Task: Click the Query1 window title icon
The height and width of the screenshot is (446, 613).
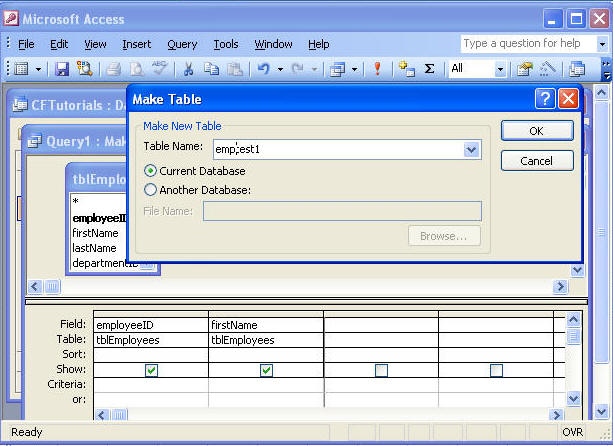Action: tap(34, 141)
